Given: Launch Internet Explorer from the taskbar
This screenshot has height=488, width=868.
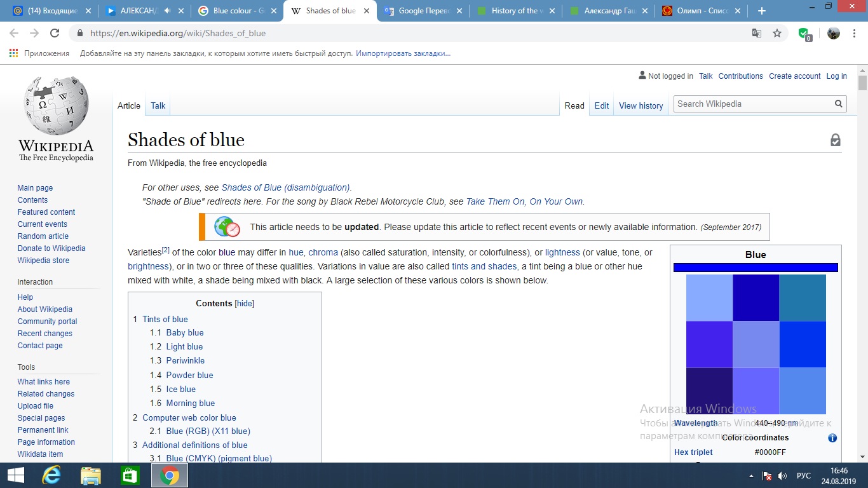Looking at the screenshot, I should [x=51, y=475].
